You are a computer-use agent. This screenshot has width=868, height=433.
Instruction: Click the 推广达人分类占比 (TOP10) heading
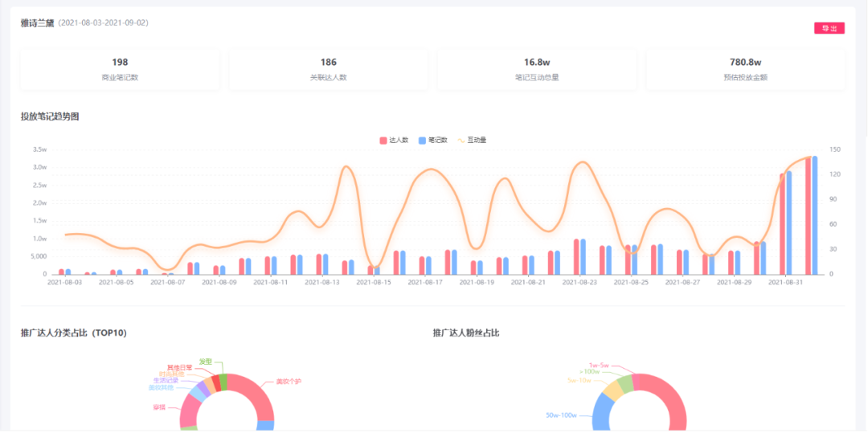tap(74, 333)
